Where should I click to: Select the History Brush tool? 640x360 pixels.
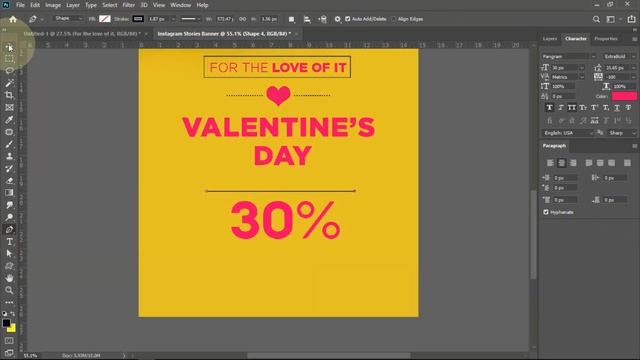point(9,169)
